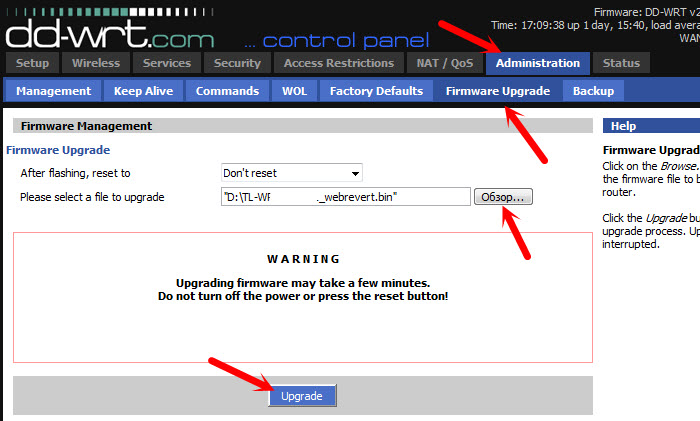700x421 pixels.
Task: Open Access Restrictions tab
Action: (x=339, y=63)
